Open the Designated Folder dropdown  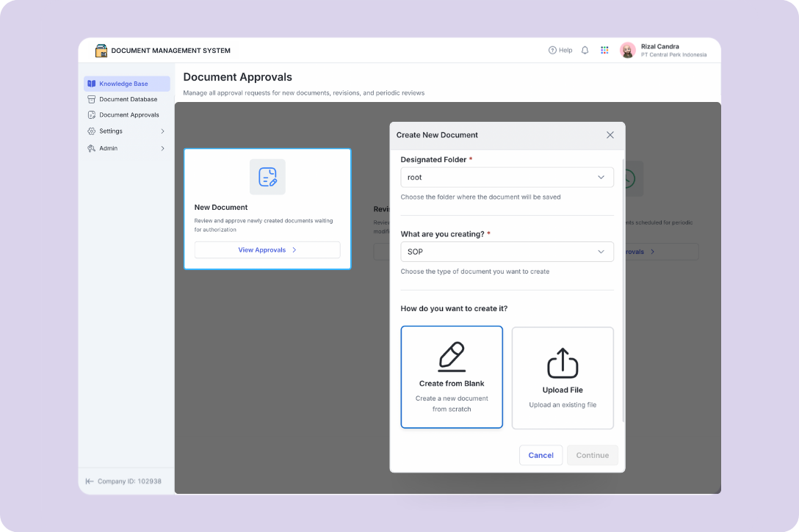pos(507,177)
